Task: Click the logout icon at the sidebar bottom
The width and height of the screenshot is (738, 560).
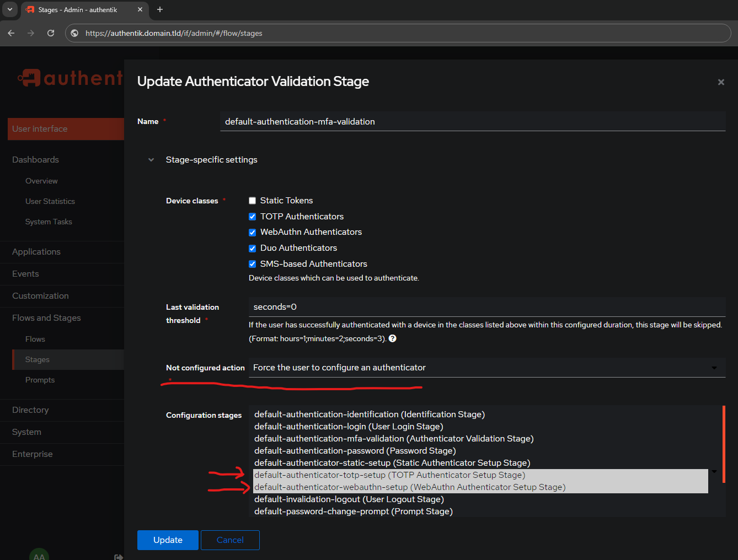Action: click(118, 557)
